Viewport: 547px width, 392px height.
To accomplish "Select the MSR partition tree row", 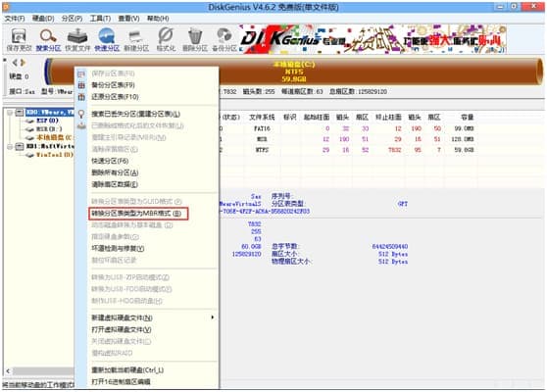I will click(x=49, y=129).
